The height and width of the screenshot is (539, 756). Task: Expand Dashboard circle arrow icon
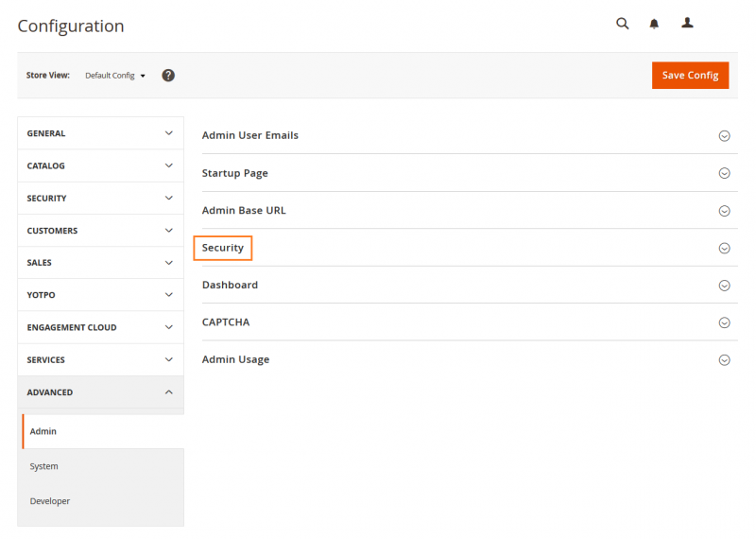(x=724, y=286)
